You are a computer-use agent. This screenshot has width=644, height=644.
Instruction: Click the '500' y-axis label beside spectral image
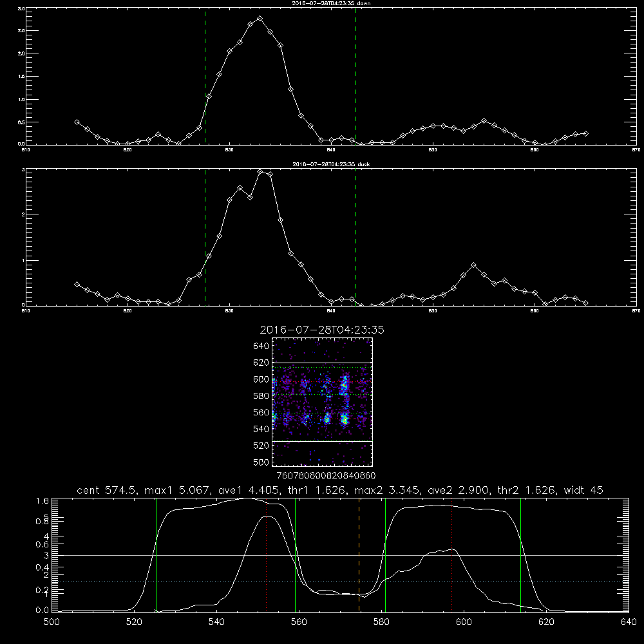coord(261,462)
